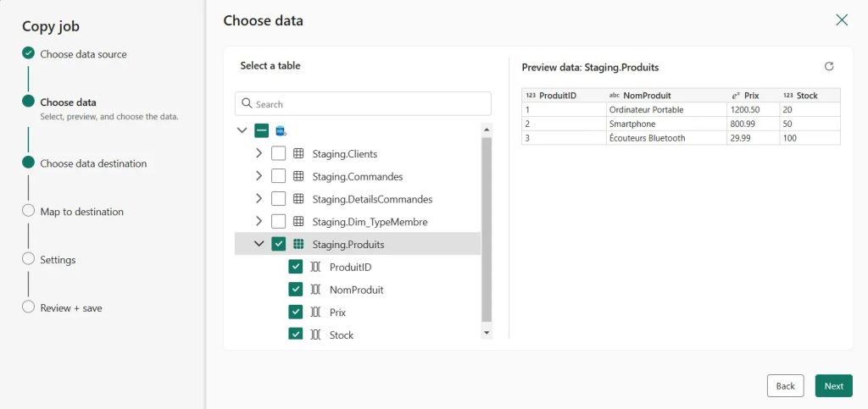Viewport: 868px width, 409px height.
Task: Click the Back button
Action: pyautogui.click(x=785, y=386)
